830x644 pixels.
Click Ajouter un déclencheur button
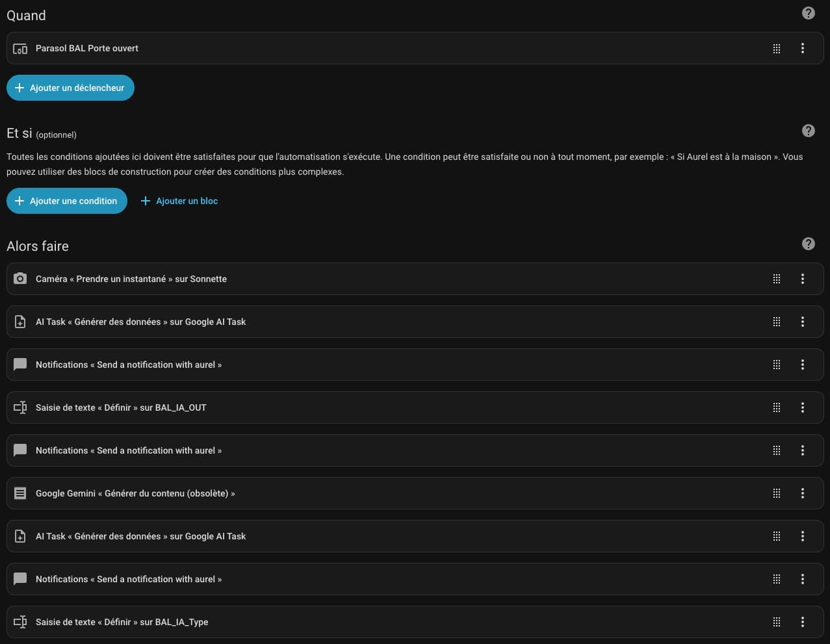tap(70, 88)
